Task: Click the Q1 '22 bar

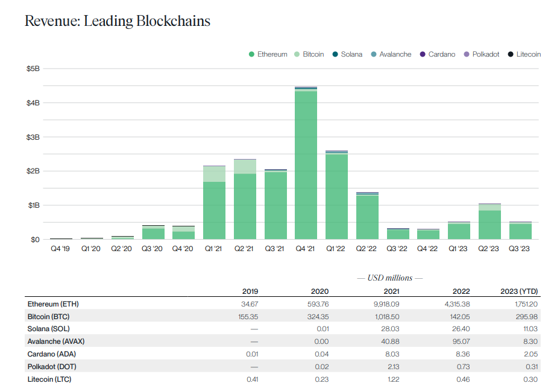Action: [337, 195]
